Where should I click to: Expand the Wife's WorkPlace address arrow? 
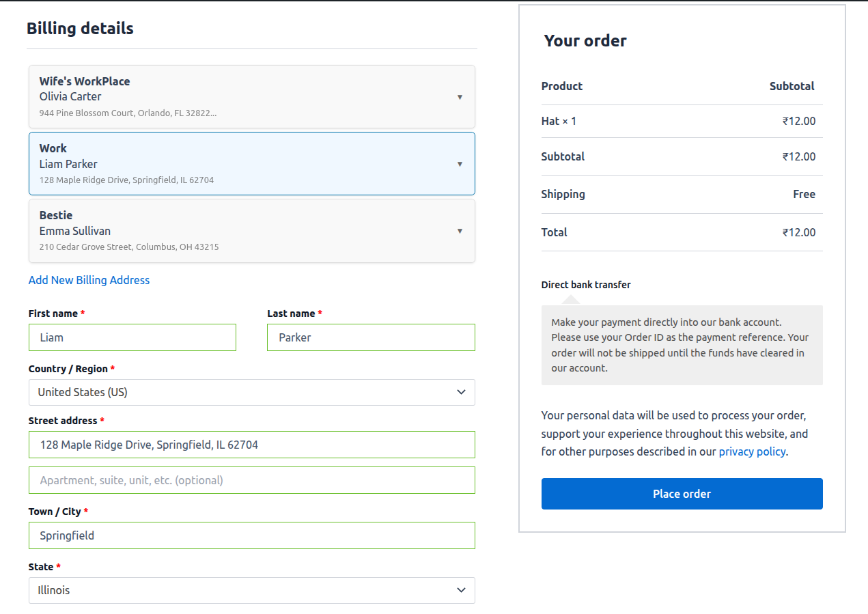[460, 97]
